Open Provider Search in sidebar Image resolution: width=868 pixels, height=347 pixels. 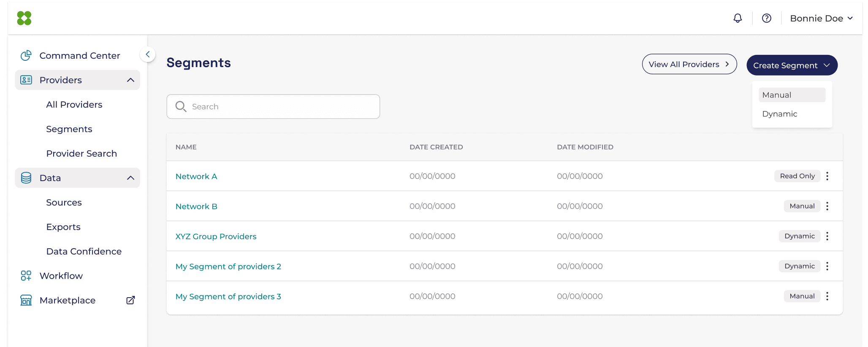[x=81, y=153]
